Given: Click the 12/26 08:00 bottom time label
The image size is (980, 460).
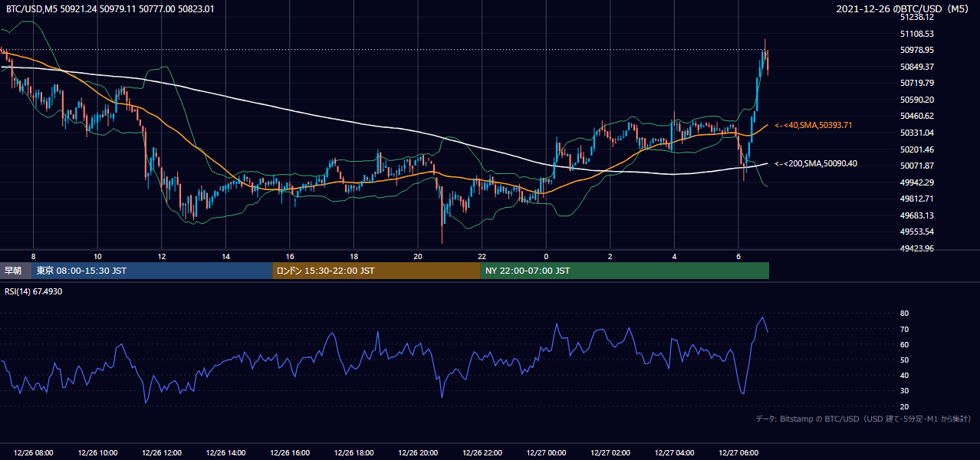Looking at the screenshot, I should click(33, 453).
